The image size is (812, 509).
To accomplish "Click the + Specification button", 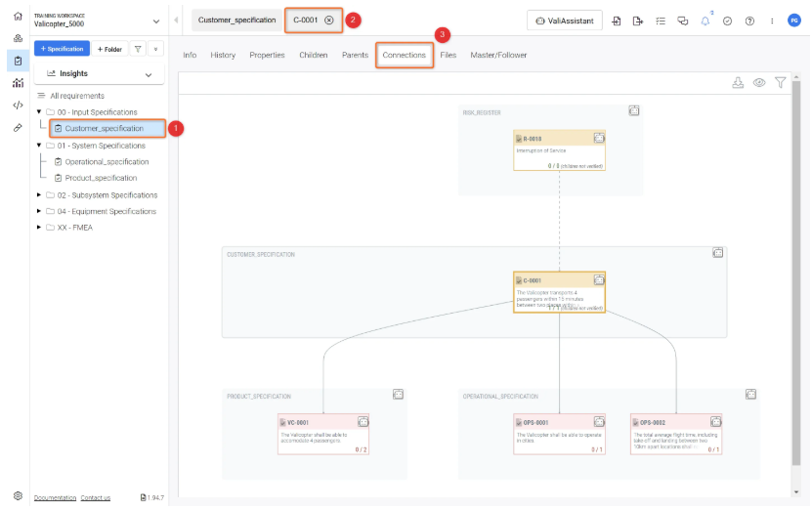I will click(62, 49).
